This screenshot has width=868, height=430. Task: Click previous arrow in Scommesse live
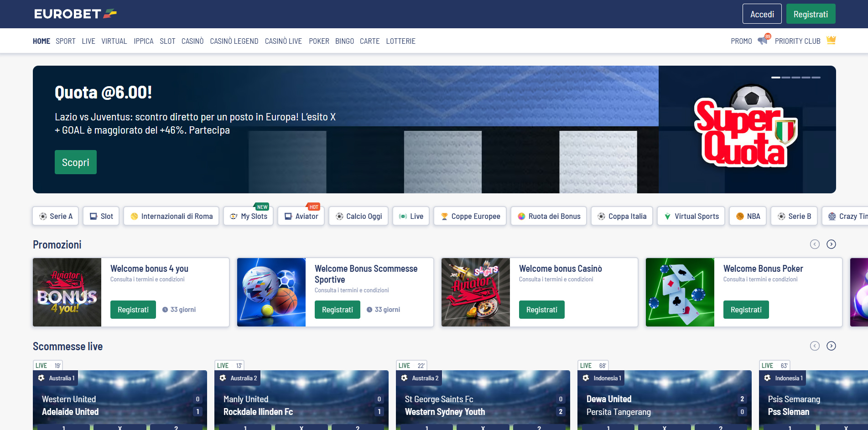point(815,346)
